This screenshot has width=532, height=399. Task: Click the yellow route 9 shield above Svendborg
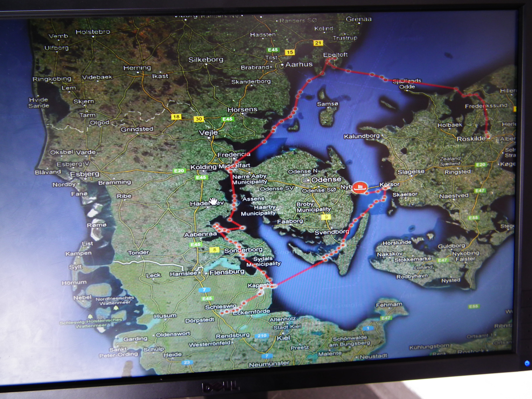tap(326, 217)
